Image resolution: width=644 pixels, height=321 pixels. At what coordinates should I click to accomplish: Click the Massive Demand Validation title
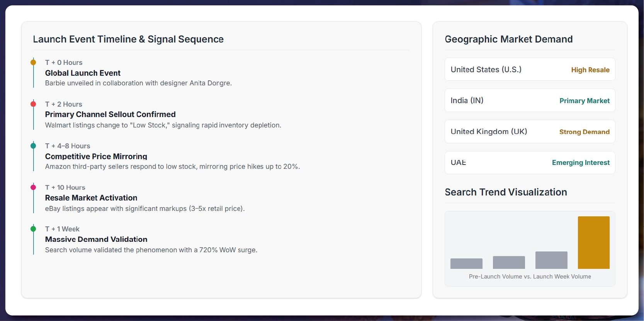(96, 239)
